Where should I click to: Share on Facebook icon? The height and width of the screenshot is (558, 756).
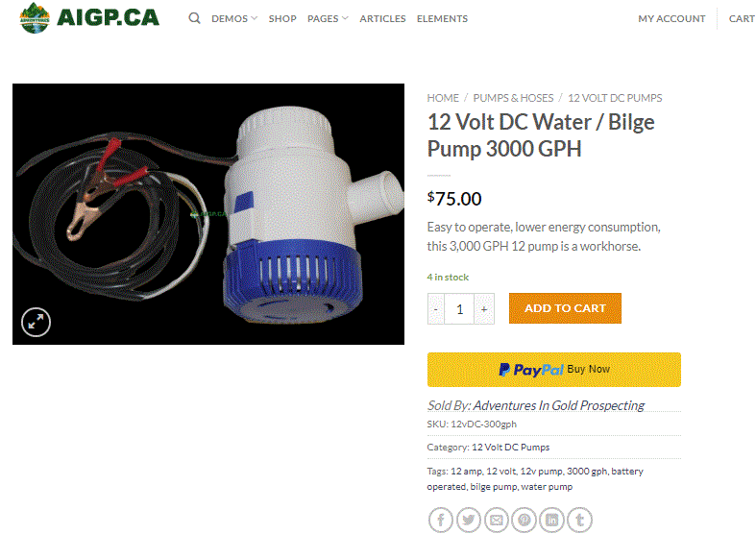tap(440, 520)
